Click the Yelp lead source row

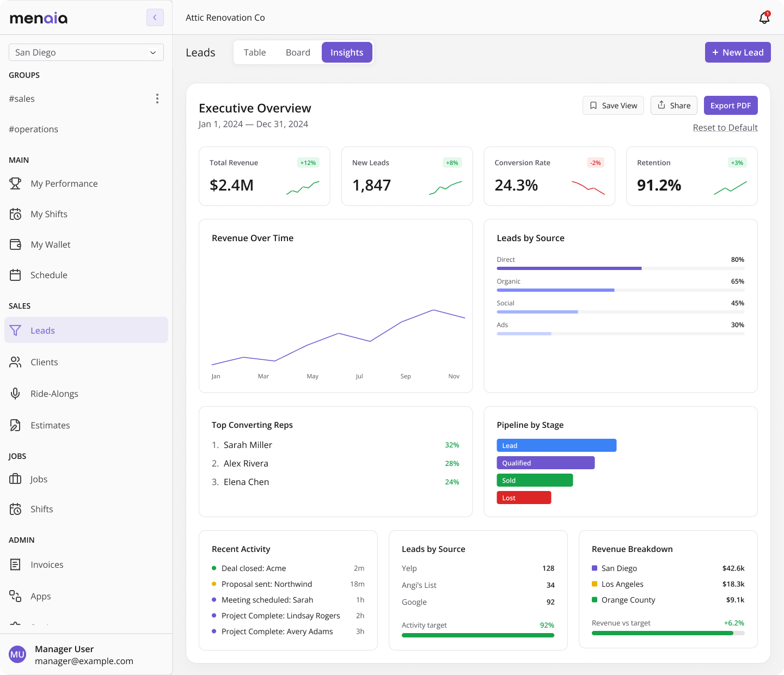(x=478, y=568)
